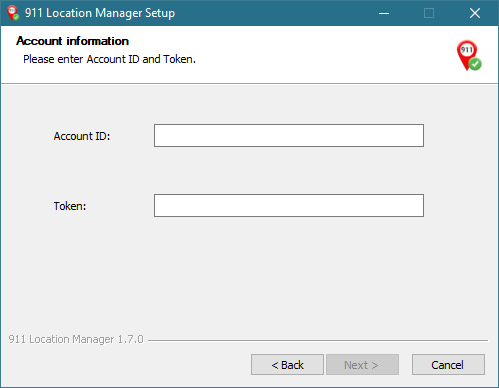Image resolution: width=499 pixels, height=388 pixels.
Task: Close the setup window
Action: click(x=475, y=13)
